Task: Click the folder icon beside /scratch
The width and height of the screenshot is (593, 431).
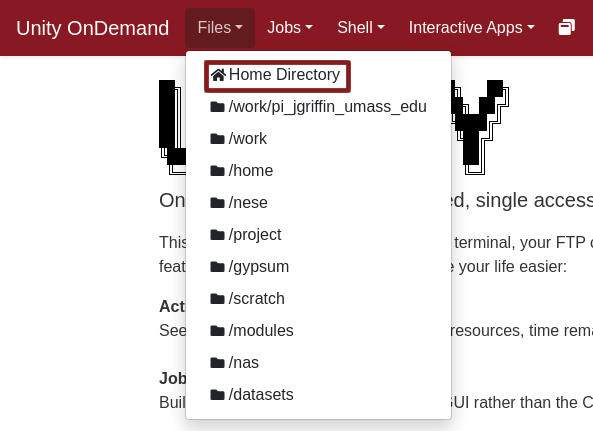Action: click(217, 299)
